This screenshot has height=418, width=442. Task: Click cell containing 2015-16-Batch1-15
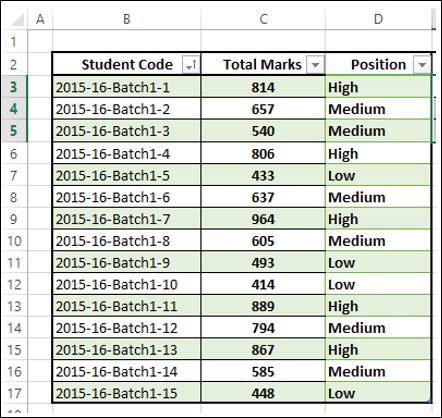(127, 393)
